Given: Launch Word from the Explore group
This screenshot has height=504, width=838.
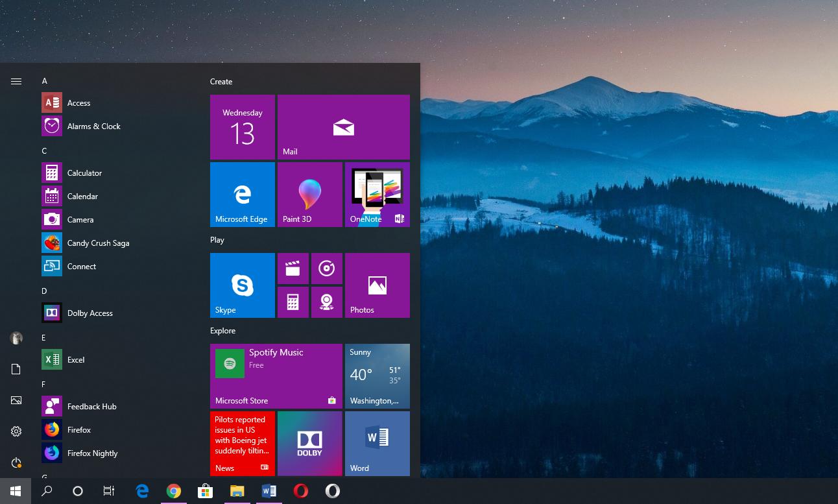Looking at the screenshot, I should coord(377,444).
